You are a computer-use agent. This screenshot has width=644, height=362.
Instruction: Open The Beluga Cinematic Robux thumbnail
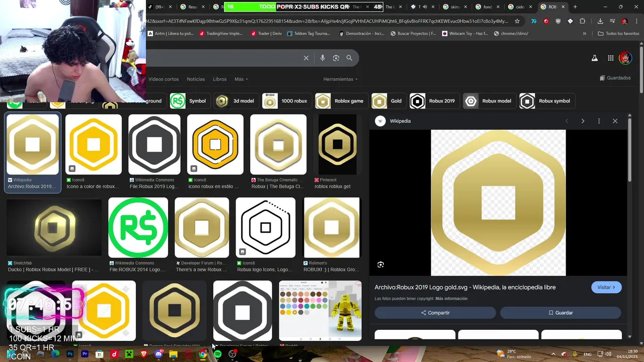coord(278,144)
